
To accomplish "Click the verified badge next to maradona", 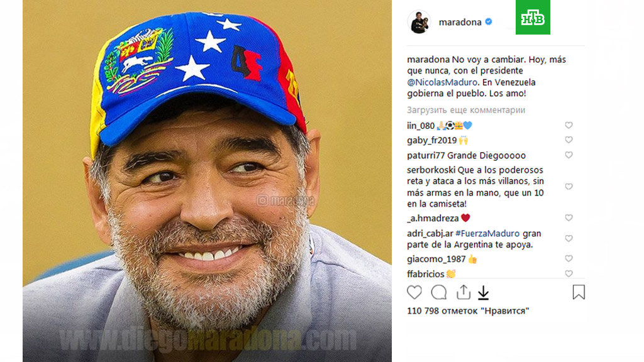I will coord(488,22).
